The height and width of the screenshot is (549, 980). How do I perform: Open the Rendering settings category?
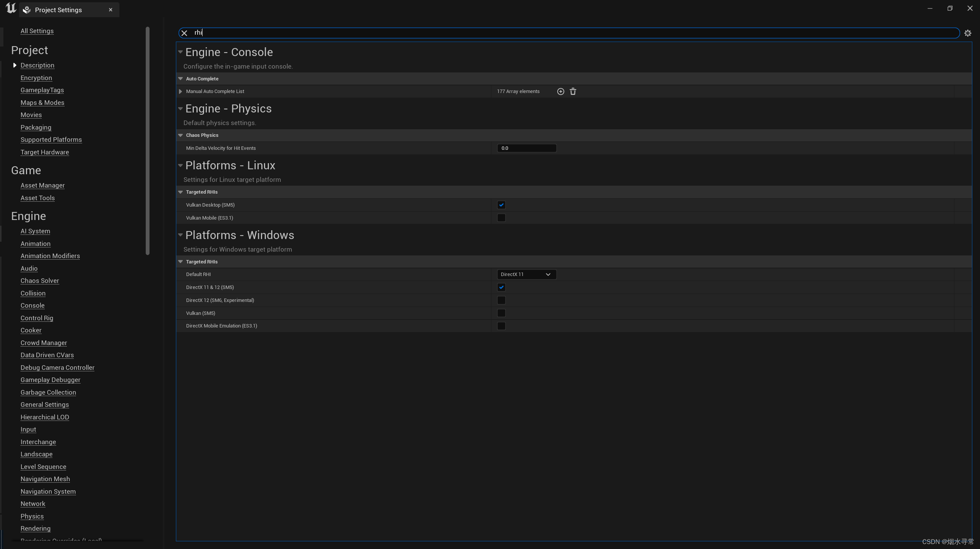click(35, 528)
